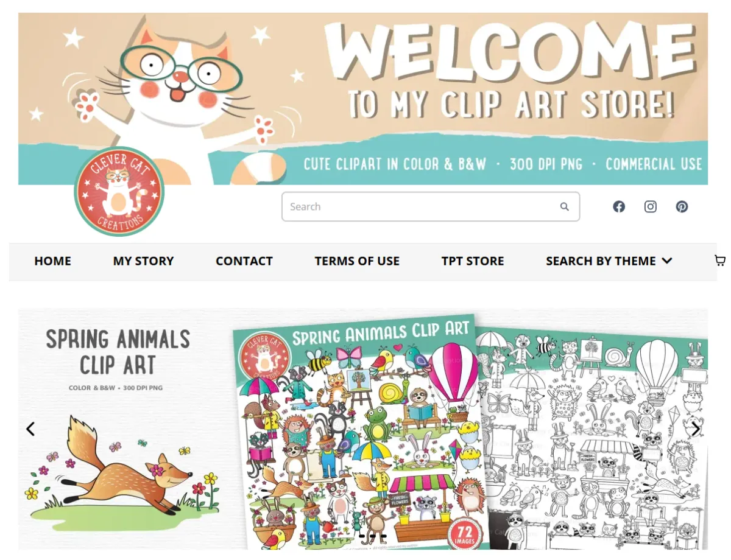
Task: Open the Facebook social icon
Action: pyautogui.click(x=619, y=207)
